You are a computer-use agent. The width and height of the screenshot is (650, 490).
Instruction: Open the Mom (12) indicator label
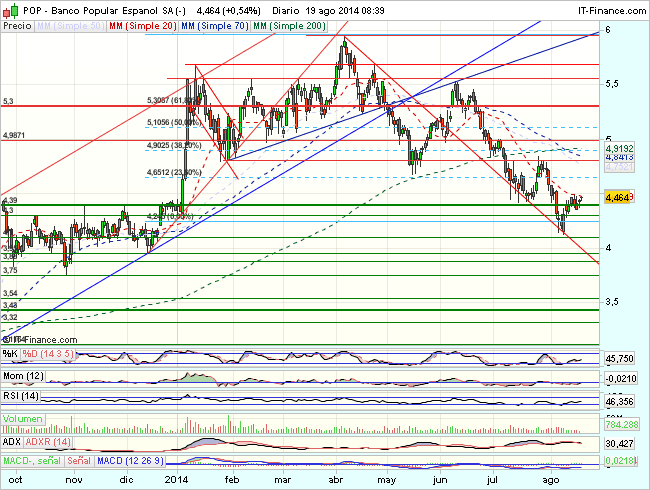[x=23, y=376]
